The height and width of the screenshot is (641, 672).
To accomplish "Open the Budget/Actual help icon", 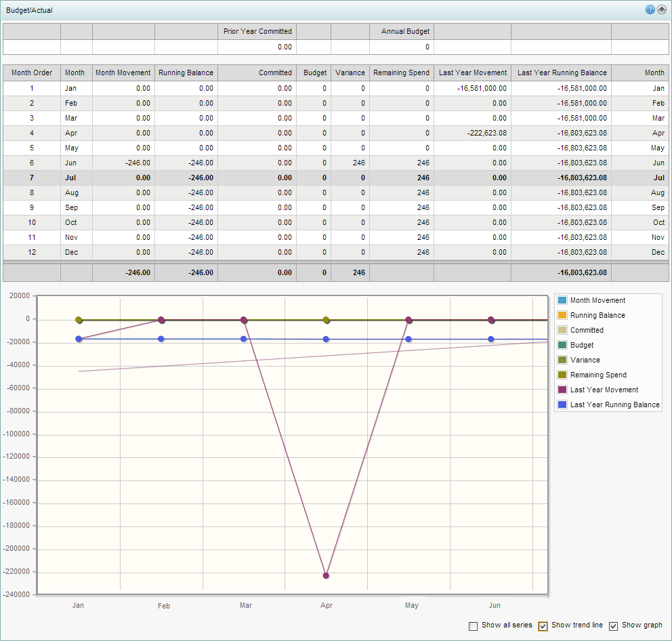I will tap(650, 9).
